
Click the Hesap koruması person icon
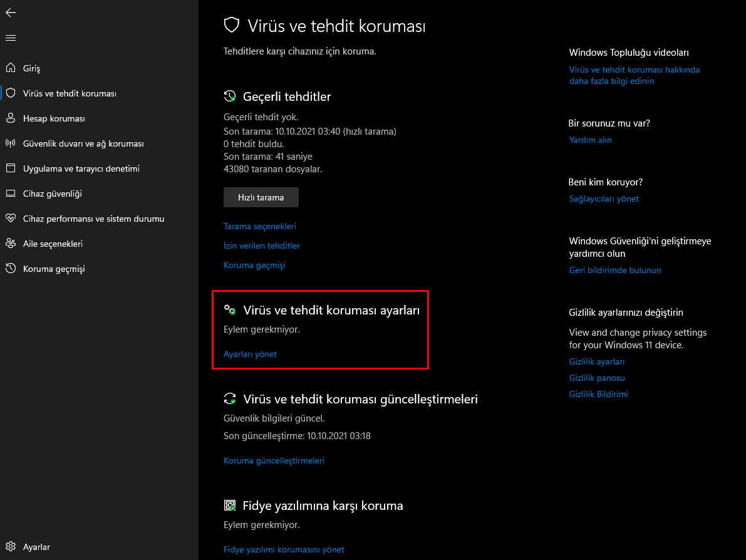coord(11,118)
